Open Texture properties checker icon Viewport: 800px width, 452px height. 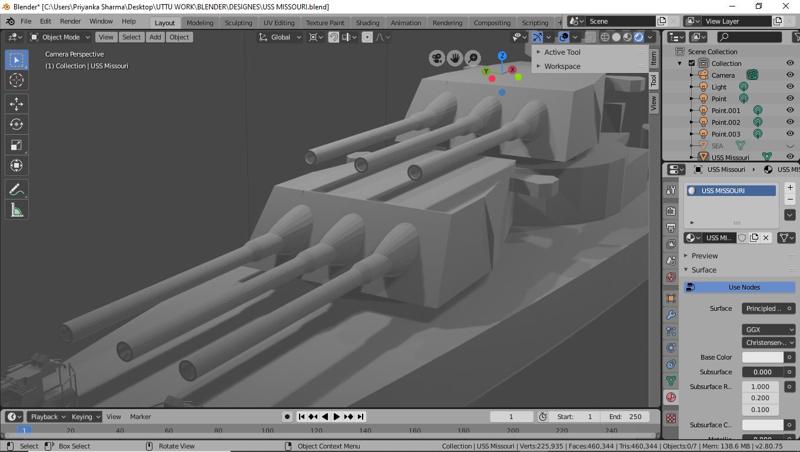coord(671,418)
